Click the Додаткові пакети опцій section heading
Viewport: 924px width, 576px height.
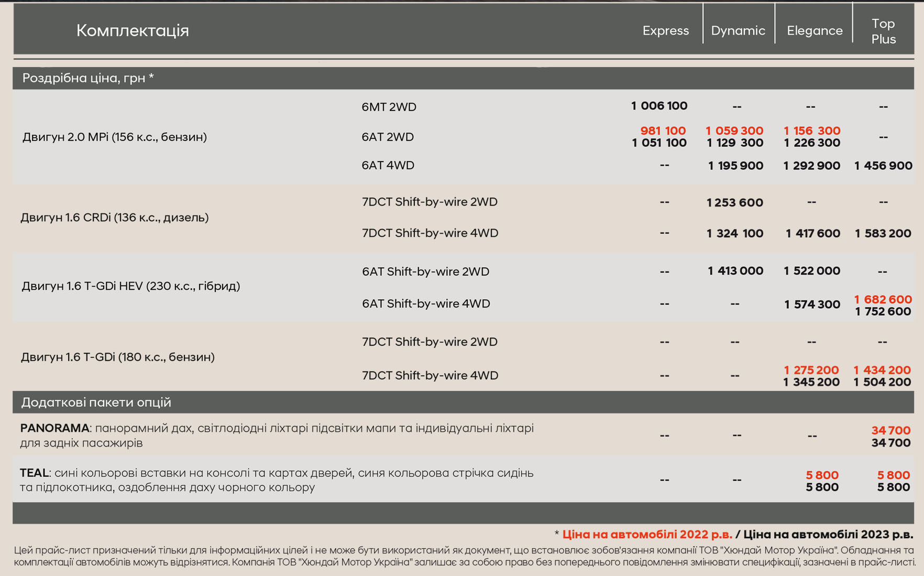96,402
